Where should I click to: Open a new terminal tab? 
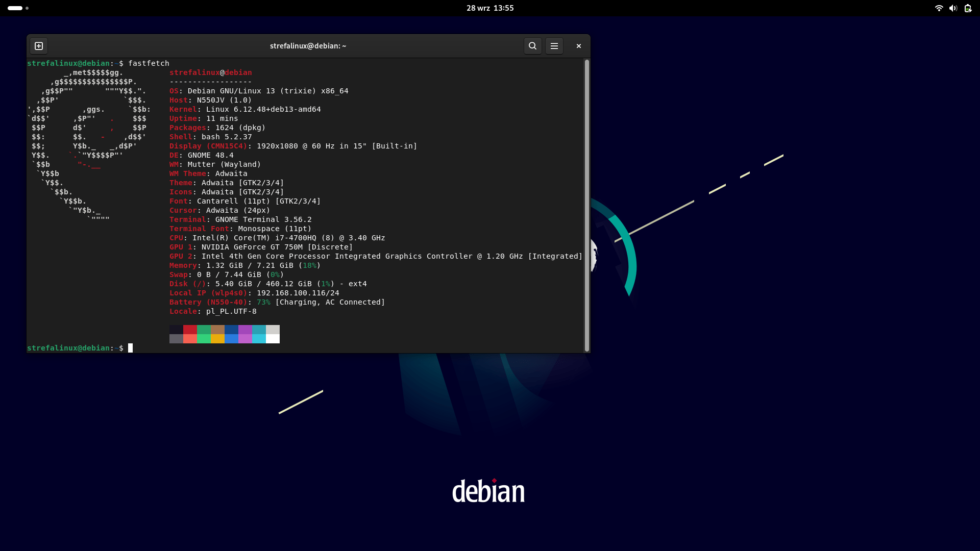[39, 46]
